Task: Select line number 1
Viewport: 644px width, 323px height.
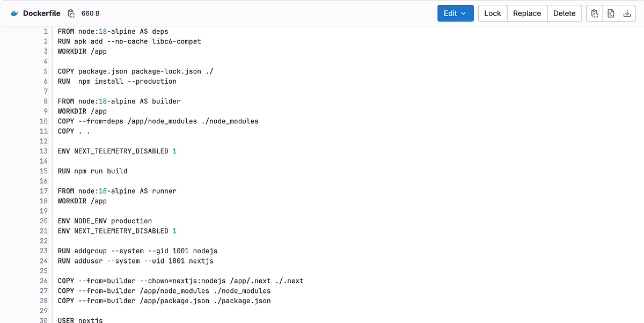Action: tap(45, 31)
